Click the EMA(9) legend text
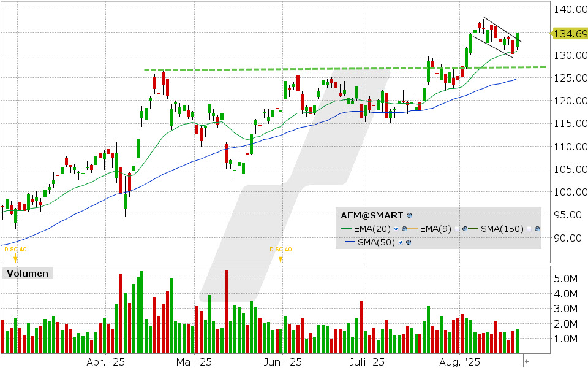588x368 pixels. click(435, 229)
